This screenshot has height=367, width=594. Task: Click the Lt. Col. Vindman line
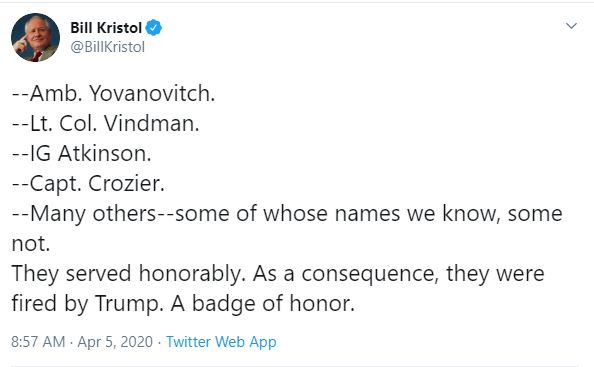pyautogui.click(x=106, y=123)
